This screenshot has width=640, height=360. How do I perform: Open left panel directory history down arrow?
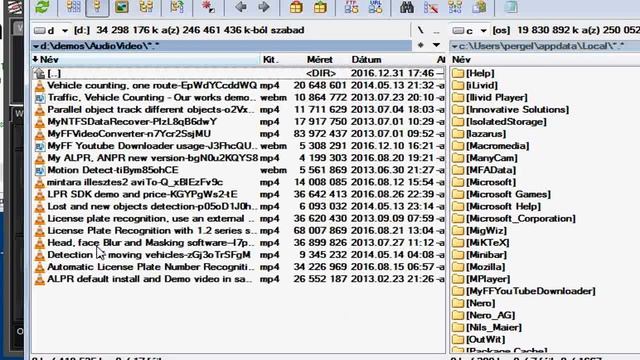[x=436, y=45]
